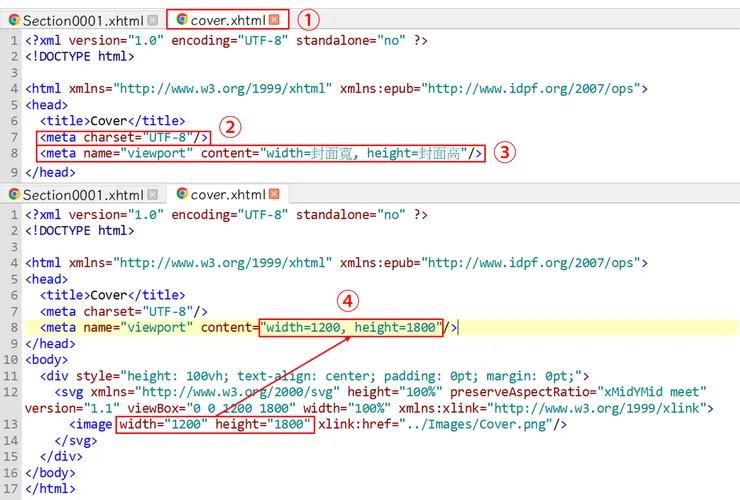Click the <head> tag in lower editor
740x500 pixels.
pos(47,279)
